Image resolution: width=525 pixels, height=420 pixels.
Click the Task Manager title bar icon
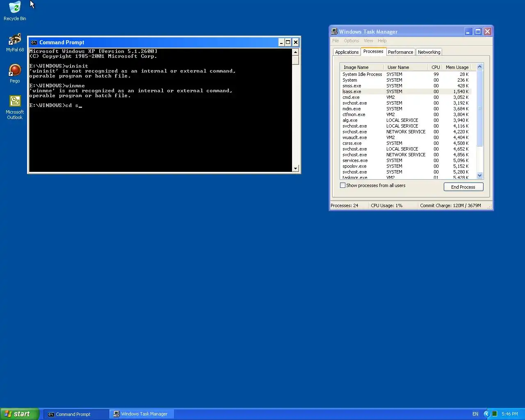point(334,32)
